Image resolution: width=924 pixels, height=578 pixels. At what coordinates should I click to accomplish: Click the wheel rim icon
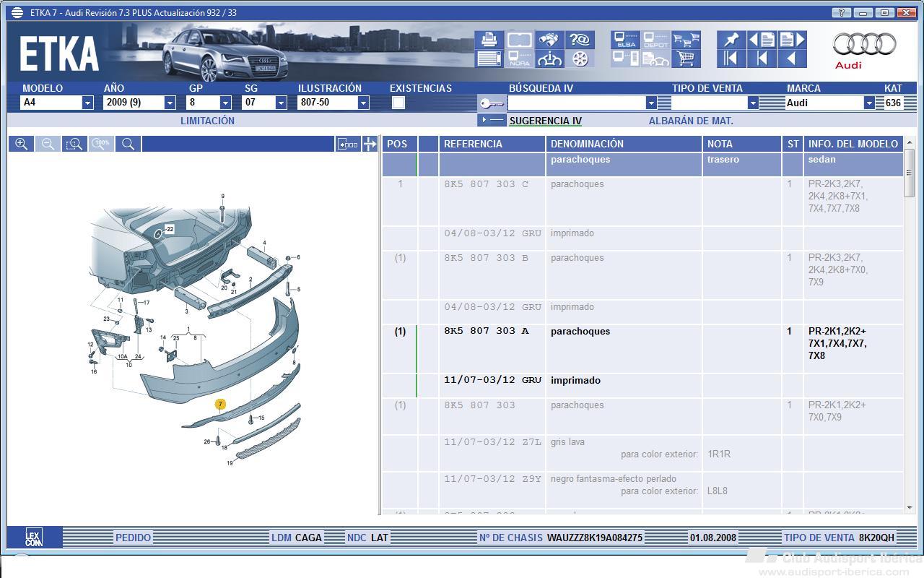pos(580,59)
